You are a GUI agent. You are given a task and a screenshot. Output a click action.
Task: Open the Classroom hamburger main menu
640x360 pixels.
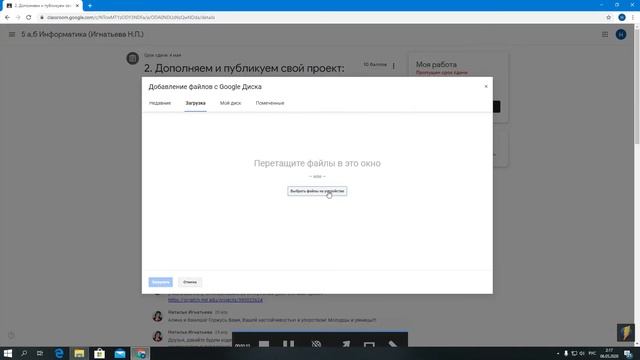pyautogui.click(x=12, y=35)
